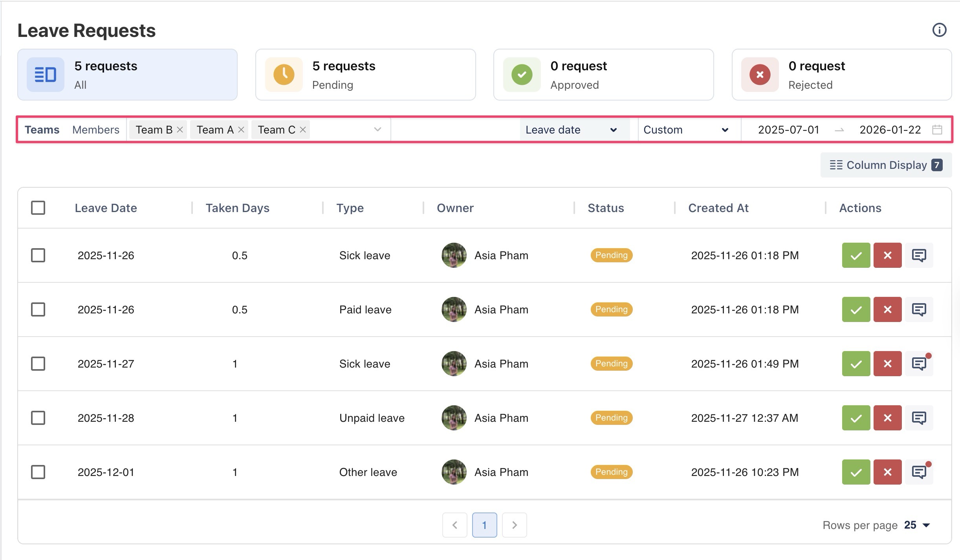The width and height of the screenshot is (960, 560).
Task: Click the info icon beside Leave Requests
Action: (939, 30)
